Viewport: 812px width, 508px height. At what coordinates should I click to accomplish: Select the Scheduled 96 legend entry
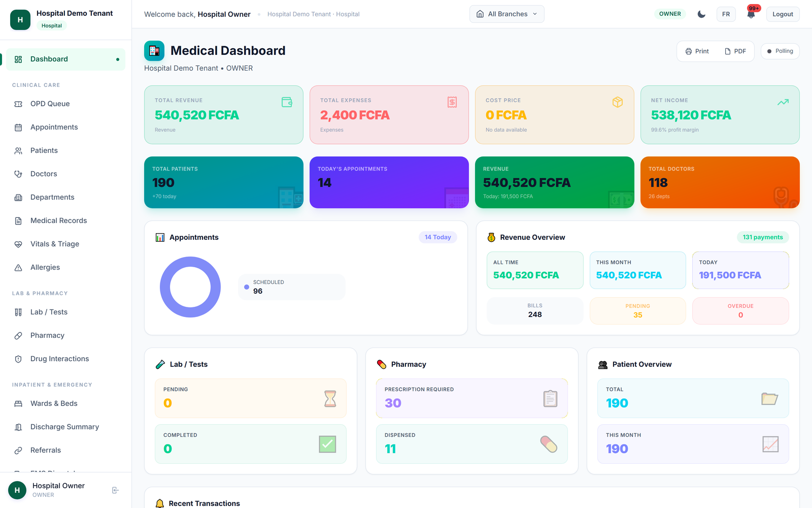[292, 287]
